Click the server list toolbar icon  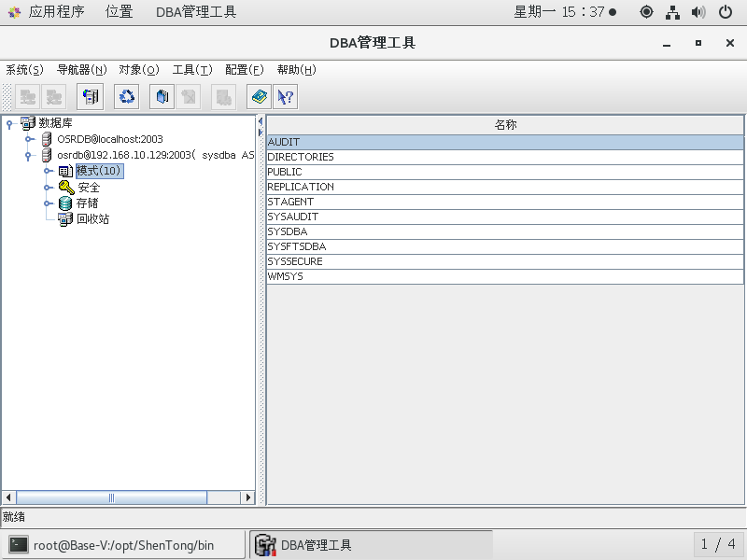click(x=91, y=96)
